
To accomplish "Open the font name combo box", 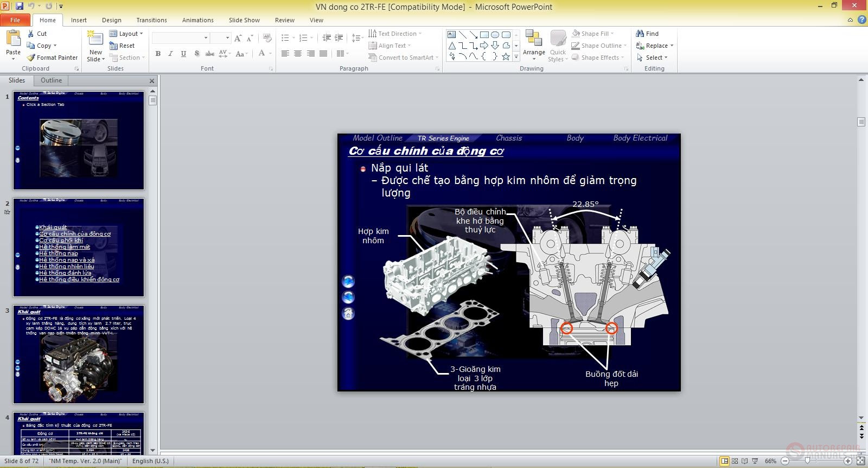I will point(180,37).
